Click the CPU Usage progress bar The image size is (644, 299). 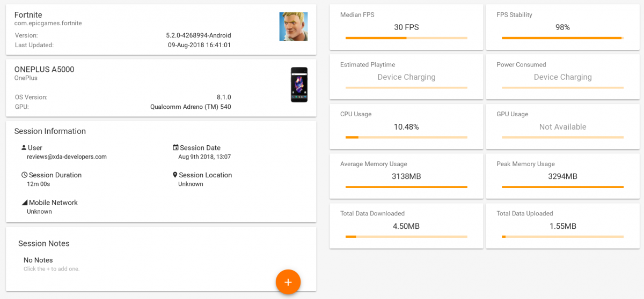406,137
